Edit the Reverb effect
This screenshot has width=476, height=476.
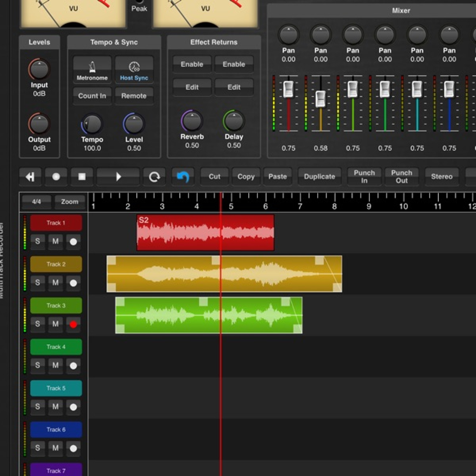point(192,87)
